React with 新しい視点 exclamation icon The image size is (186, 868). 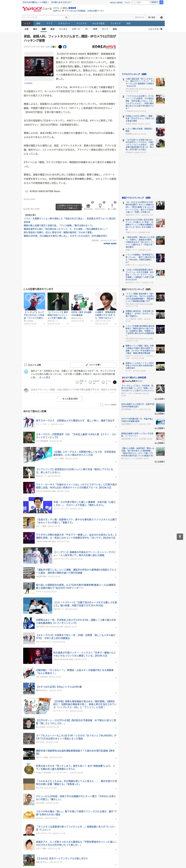coord(112,206)
